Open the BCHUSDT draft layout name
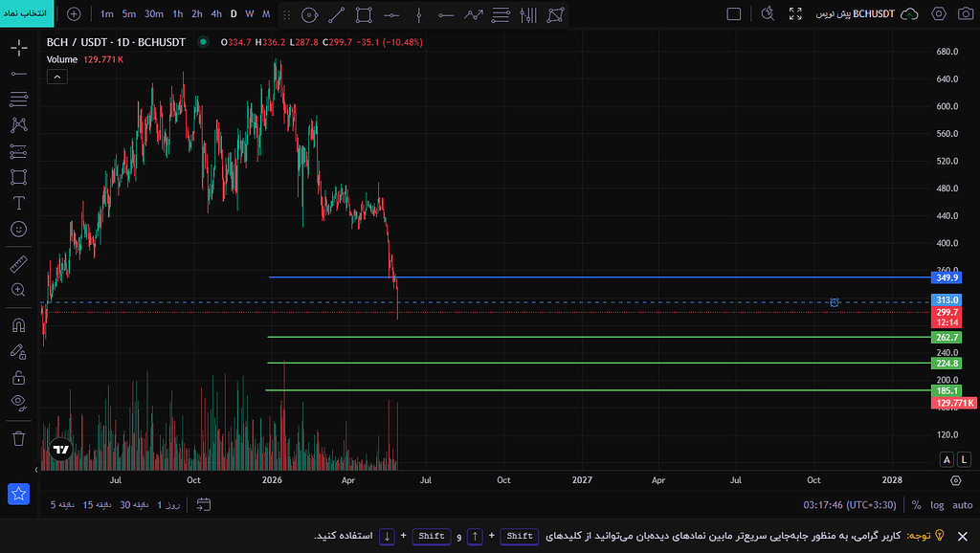The height and width of the screenshot is (553, 980). [x=855, y=13]
